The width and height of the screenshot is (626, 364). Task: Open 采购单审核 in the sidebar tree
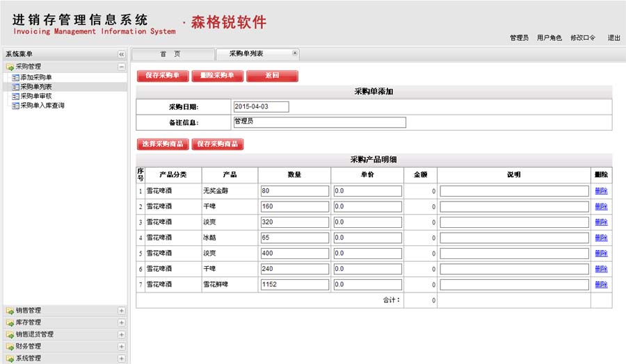[35, 97]
